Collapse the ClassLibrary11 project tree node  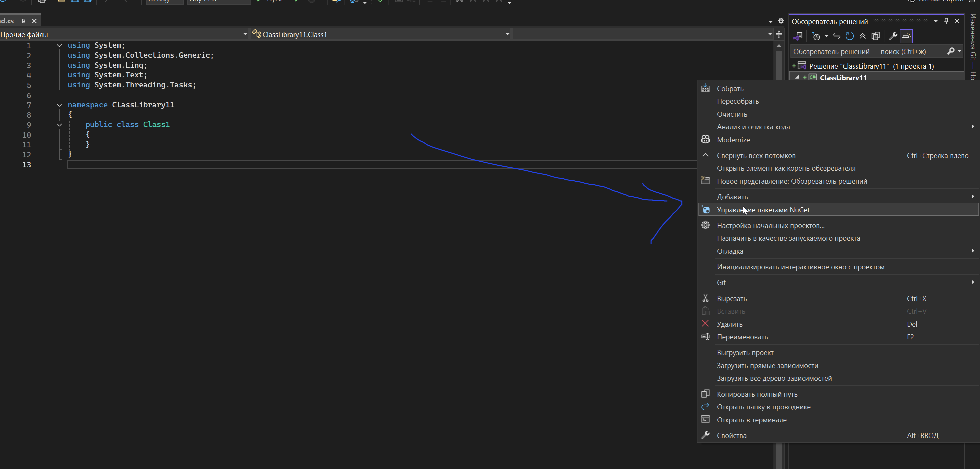797,77
